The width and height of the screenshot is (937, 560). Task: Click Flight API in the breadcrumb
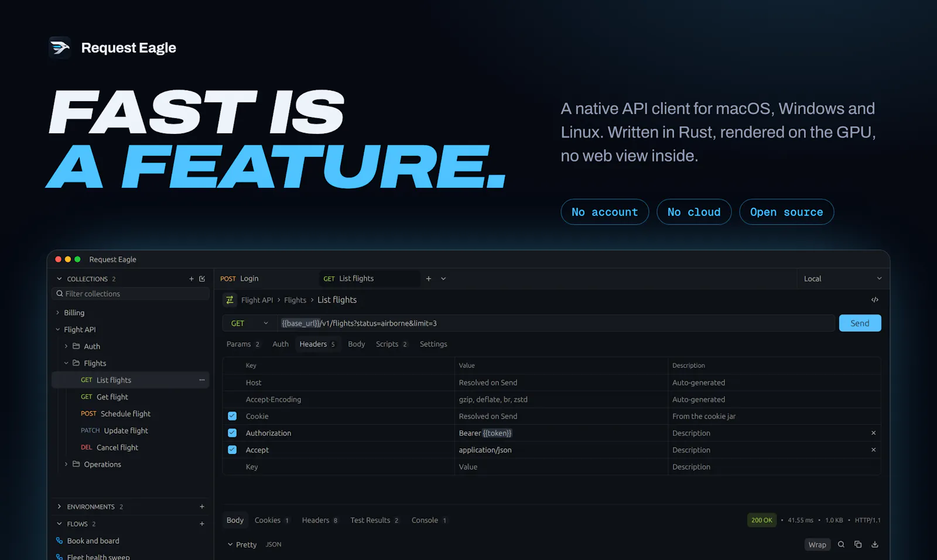[x=257, y=300]
